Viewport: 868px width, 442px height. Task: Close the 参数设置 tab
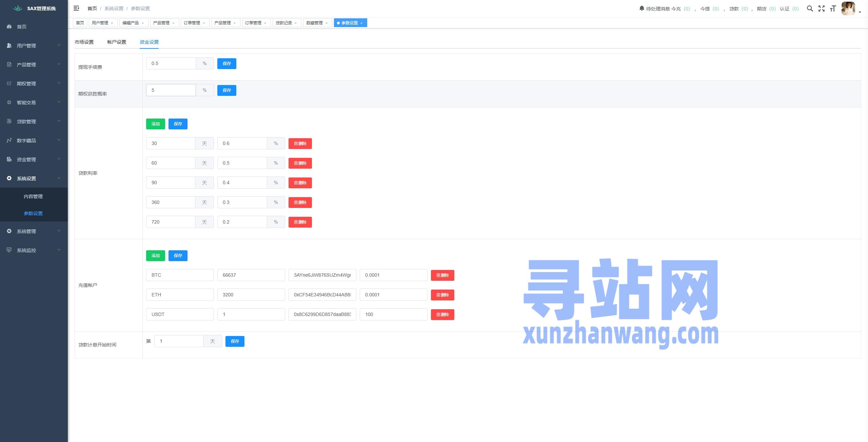pyautogui.click(x=361, y=23)
